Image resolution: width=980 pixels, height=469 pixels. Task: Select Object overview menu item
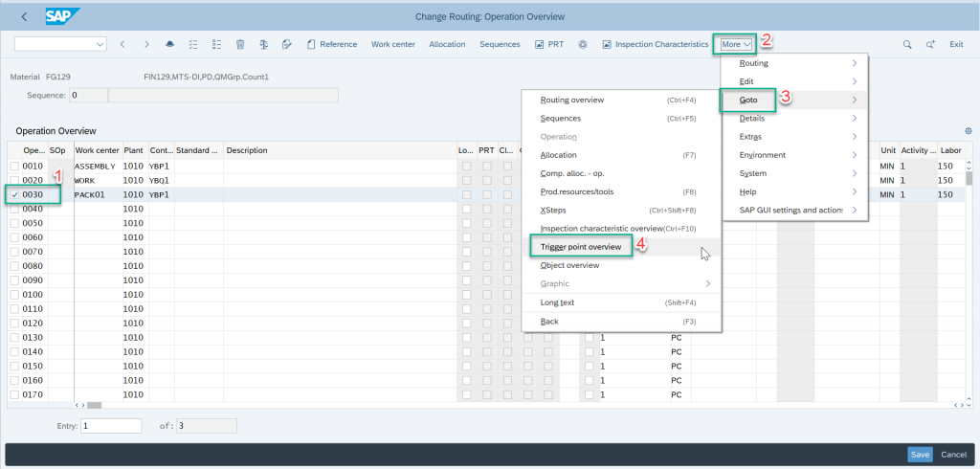(622, 265)
